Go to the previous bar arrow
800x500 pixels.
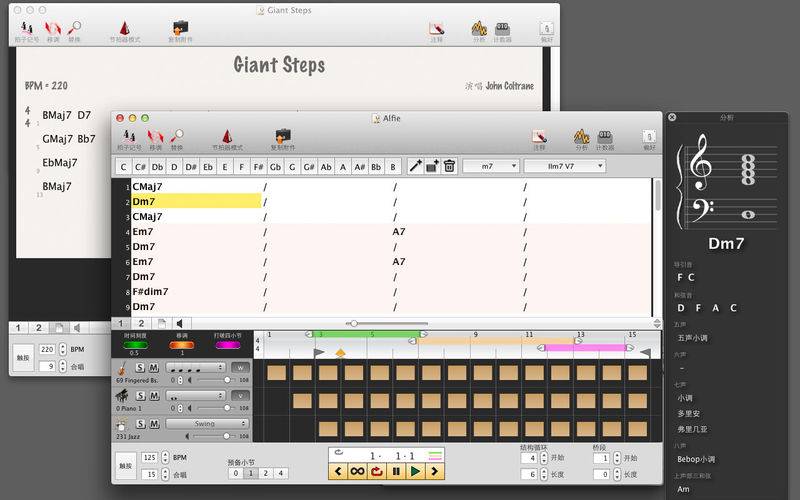(x=338, y=471)
